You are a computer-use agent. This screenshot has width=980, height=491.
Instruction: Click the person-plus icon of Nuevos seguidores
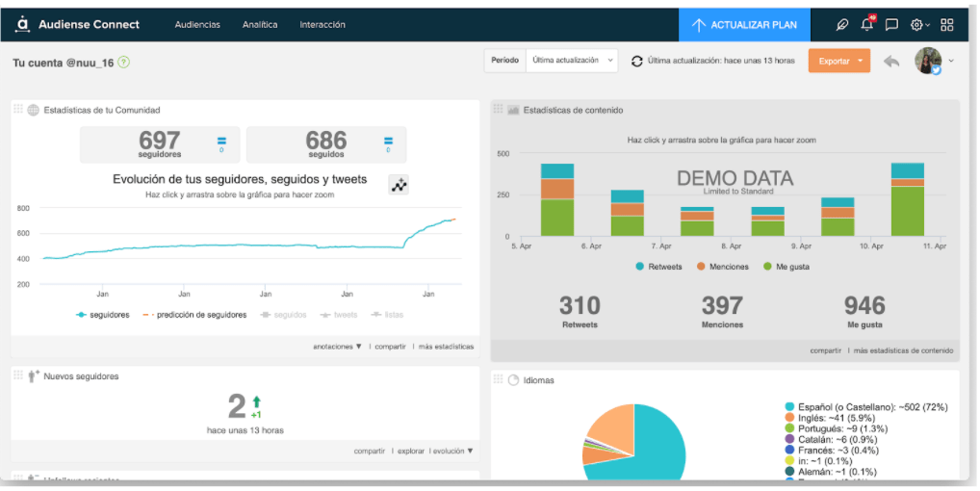(33, 376)
